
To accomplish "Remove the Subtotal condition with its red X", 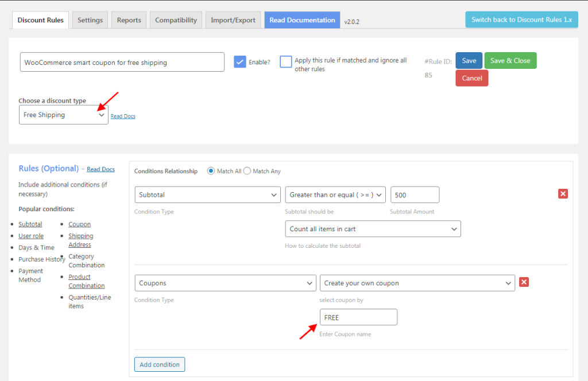I will (x=563, y=194).
